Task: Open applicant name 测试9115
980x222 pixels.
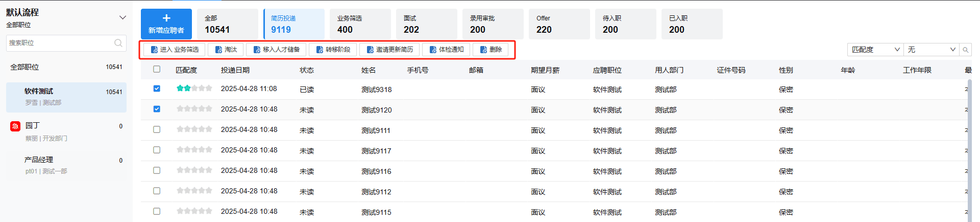Action: click(x=376, y=212)
